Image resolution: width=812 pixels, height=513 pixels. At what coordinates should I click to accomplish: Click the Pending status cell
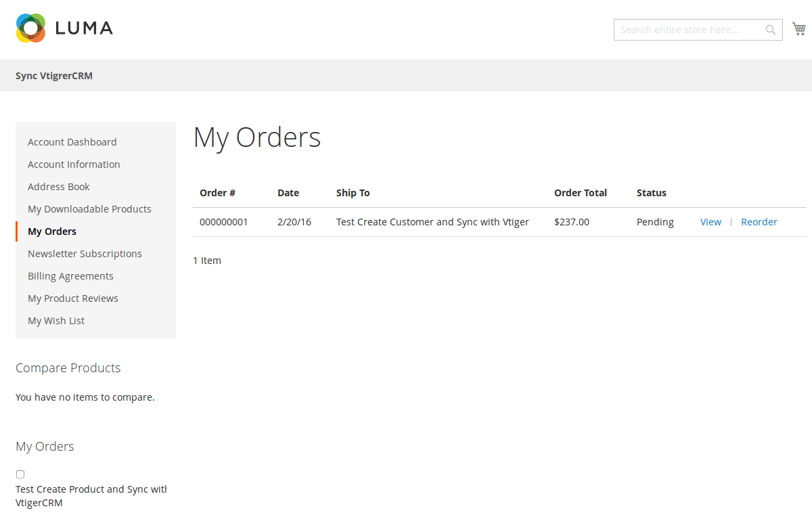point(655,222)
